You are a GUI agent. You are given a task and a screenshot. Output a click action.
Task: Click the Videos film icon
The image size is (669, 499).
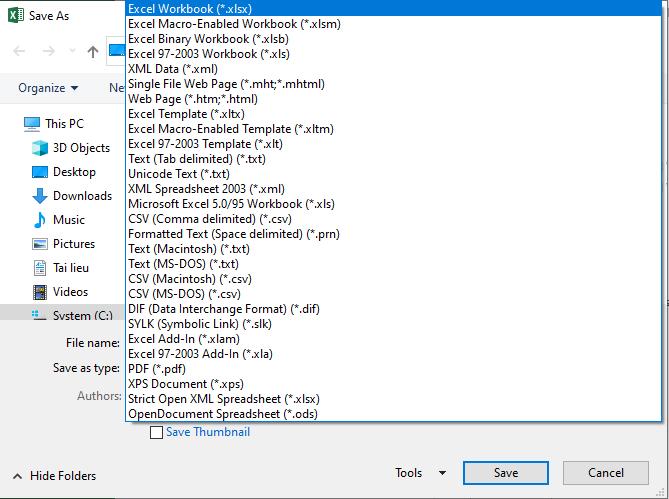click(40, 292)
